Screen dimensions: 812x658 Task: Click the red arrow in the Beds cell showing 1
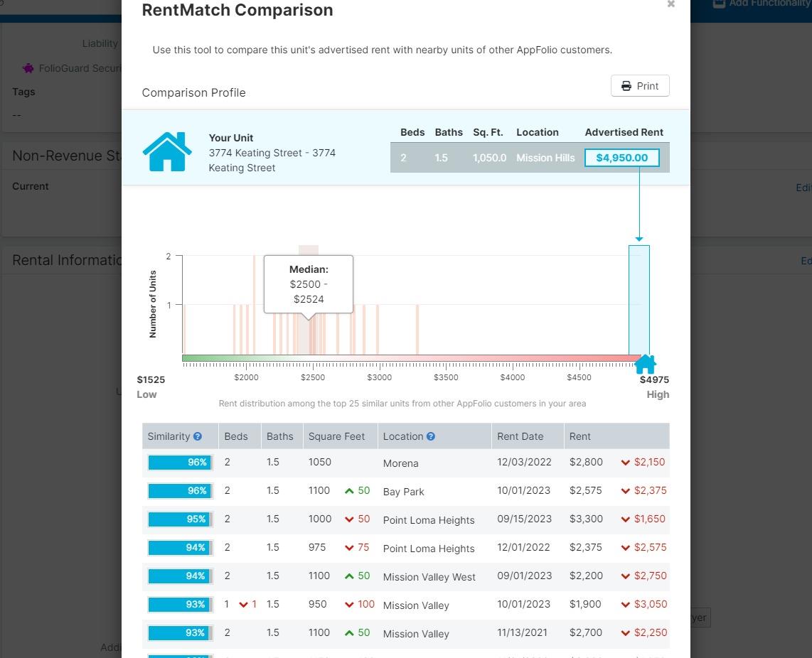point(243,605)
